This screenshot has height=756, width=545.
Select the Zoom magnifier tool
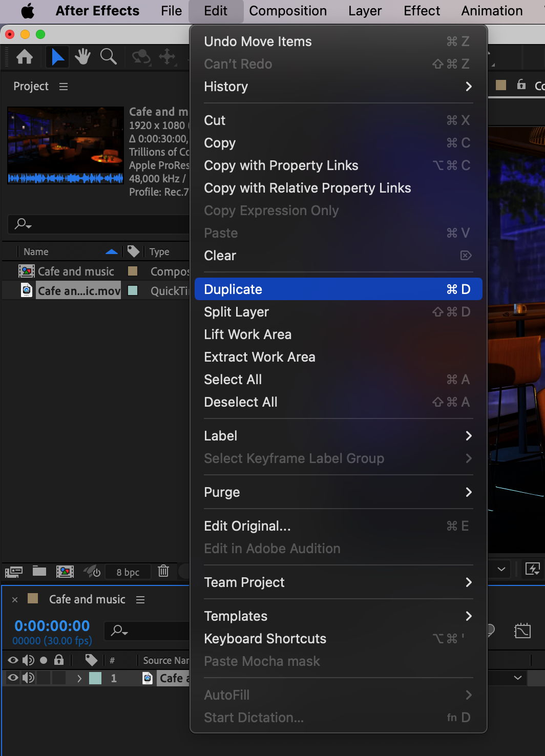pyautogui.click(x=108, y=57)
